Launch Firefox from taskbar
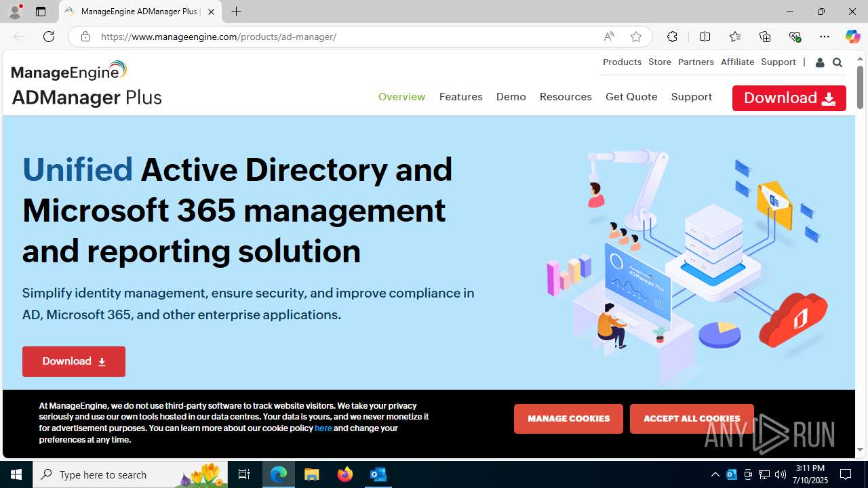The height and width of the screenshot is (488, 868). point(345,474)
